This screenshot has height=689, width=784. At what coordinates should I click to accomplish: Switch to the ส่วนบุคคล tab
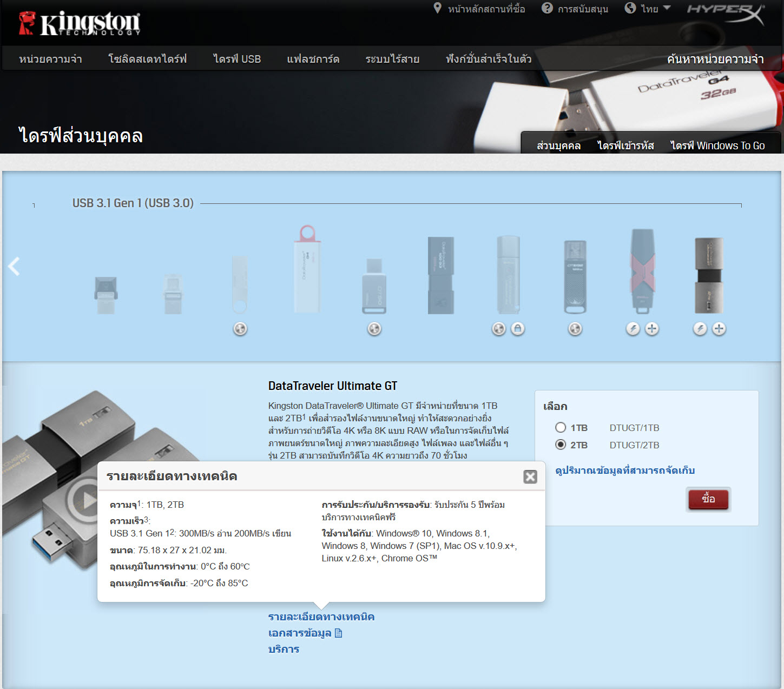(x=559, y=145)
